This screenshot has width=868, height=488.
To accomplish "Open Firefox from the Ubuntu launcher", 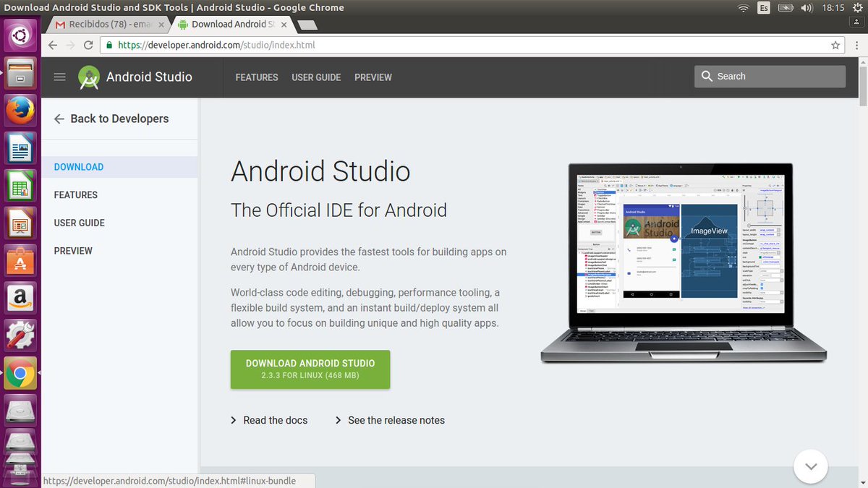I will pyautogui.click(x=20, y=110).
